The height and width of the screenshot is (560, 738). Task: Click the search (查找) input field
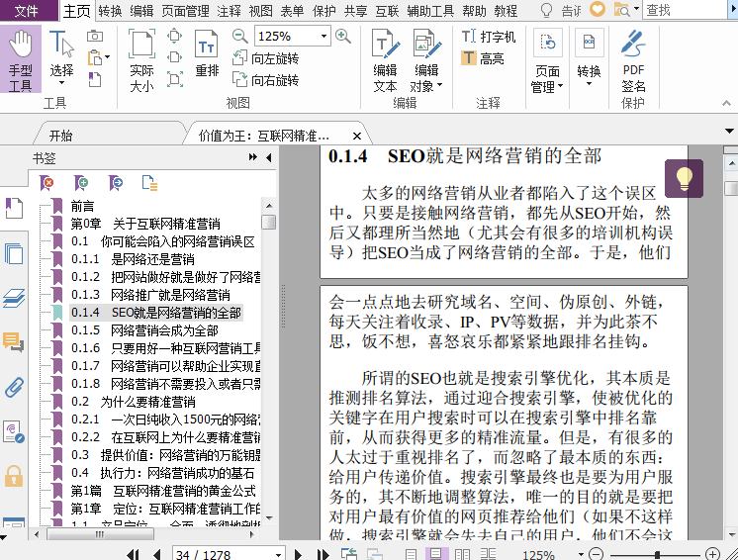[683, 11]
